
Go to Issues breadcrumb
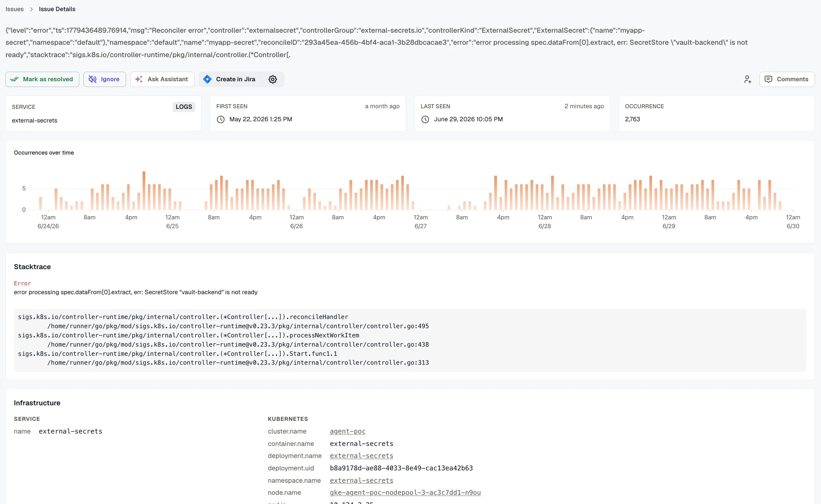coord(15,9)
